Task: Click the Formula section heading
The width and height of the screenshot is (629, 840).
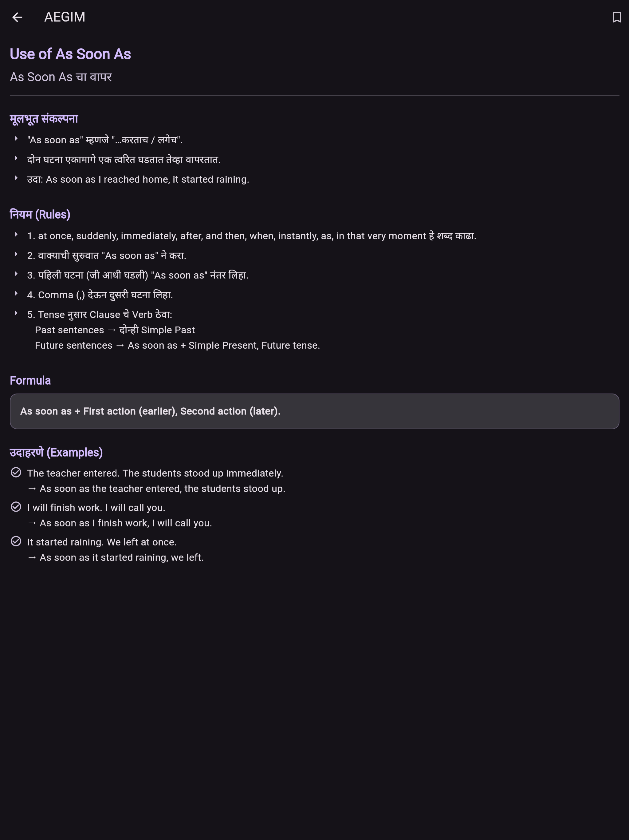Action: pyautogui.click(x=30, y=381)
